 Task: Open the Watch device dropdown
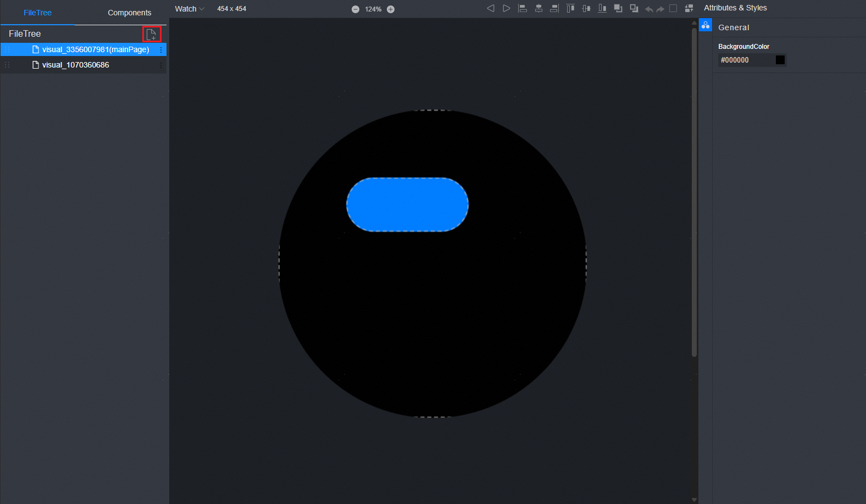coord(189,9)
